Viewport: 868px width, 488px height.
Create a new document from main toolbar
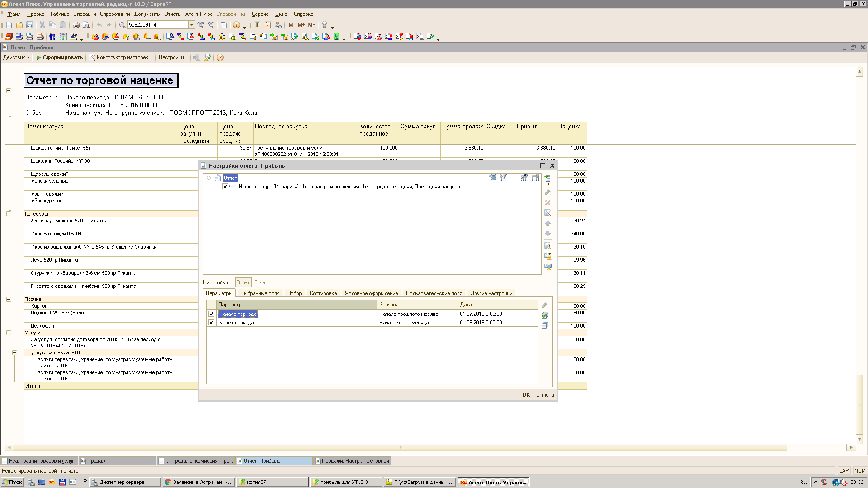click(9, 25)
